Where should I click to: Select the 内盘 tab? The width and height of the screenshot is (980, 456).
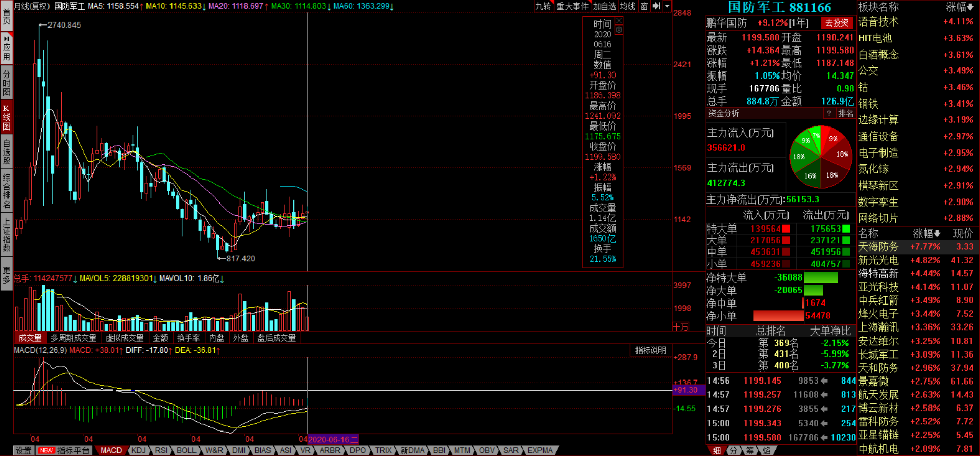(x=216, y=338)
